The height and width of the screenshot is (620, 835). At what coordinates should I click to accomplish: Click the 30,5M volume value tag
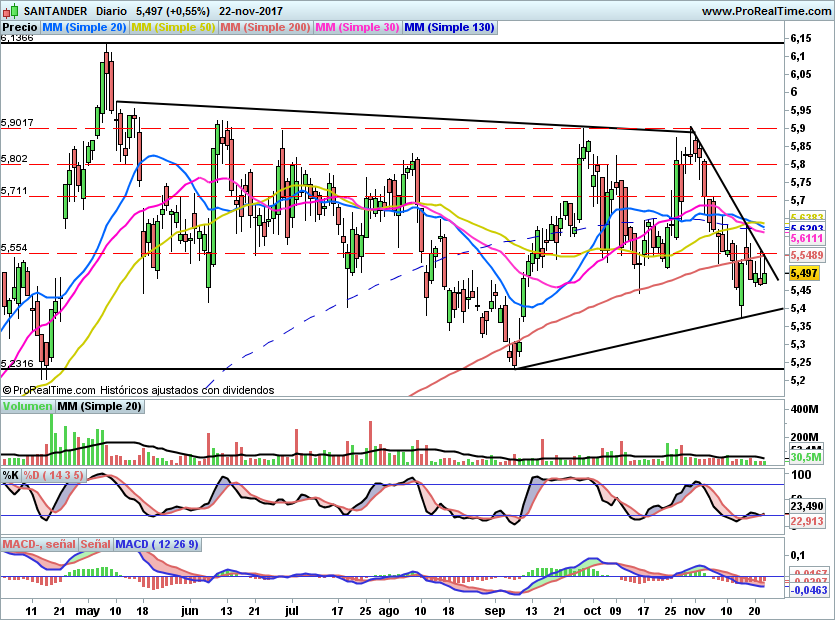point(805,458)
